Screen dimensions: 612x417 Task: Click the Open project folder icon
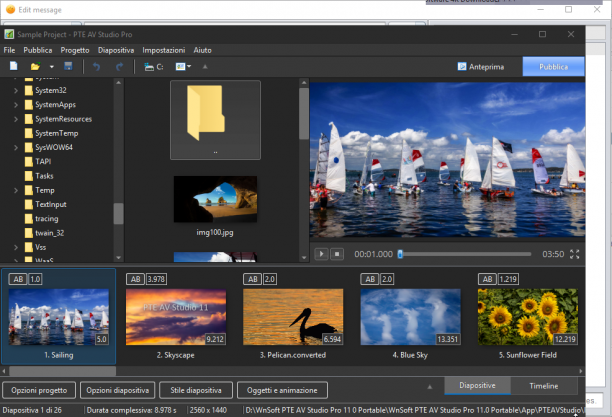[36, 66]
